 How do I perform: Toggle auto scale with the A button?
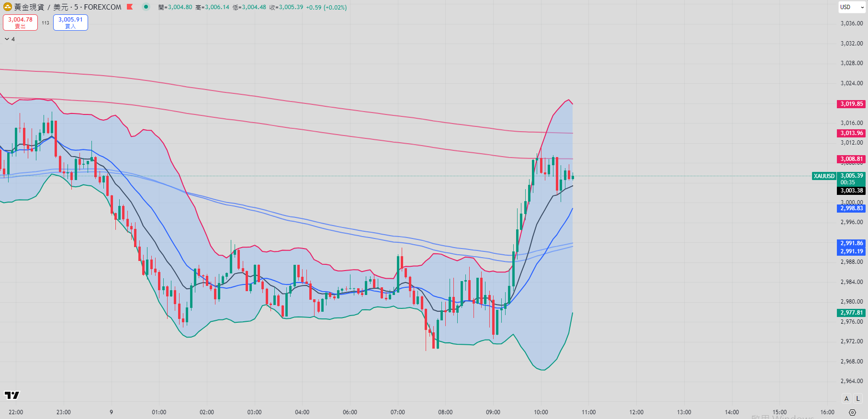846,398
